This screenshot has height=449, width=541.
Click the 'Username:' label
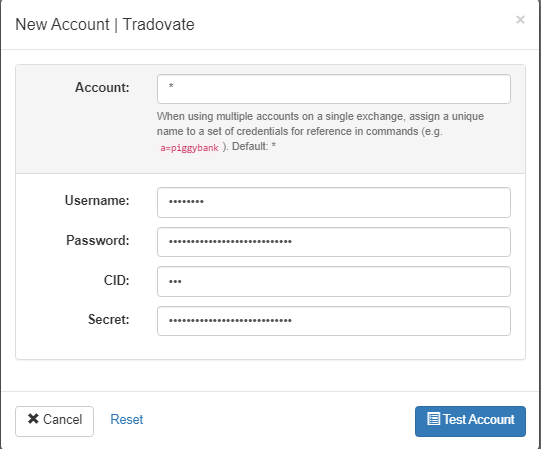point(97,200)
